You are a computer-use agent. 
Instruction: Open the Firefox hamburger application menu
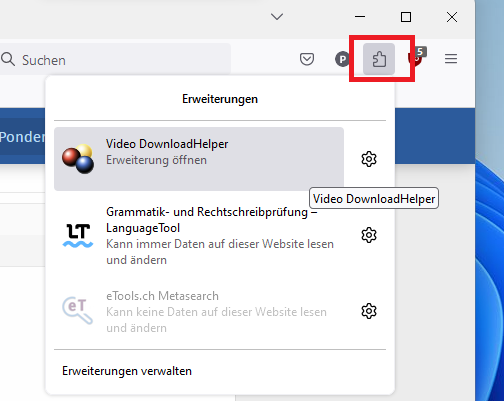point(451,59)
